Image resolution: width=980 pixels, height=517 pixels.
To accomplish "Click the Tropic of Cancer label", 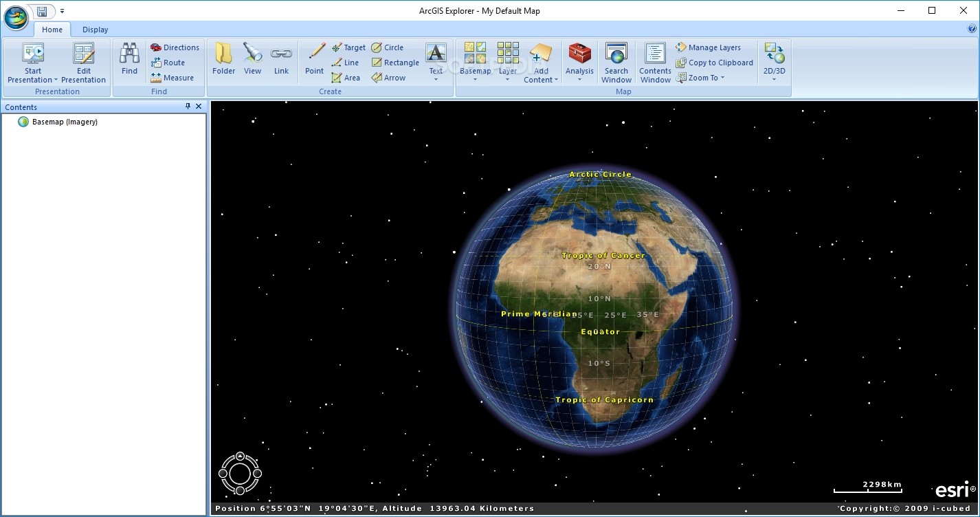I will [x=603, y=255].
